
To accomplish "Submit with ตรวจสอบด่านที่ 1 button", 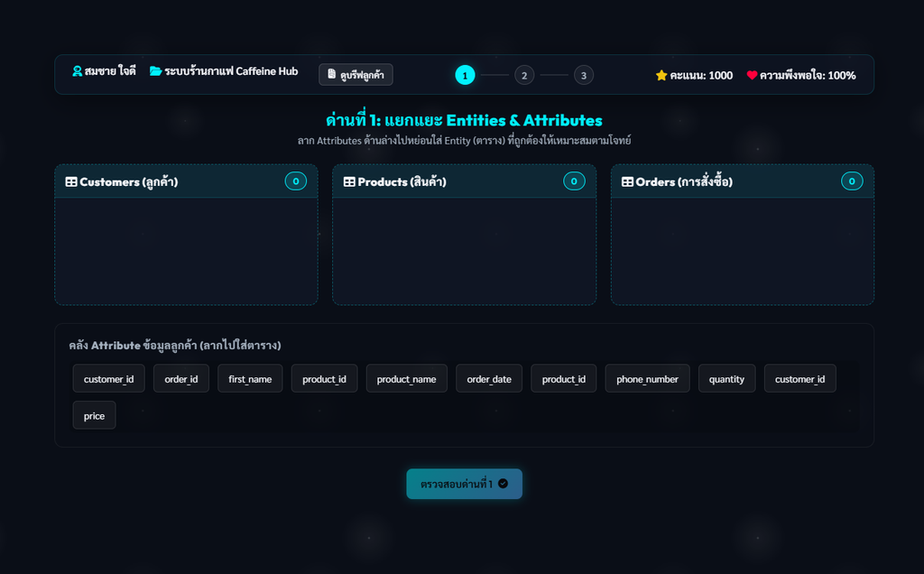I will click(465, 484).
